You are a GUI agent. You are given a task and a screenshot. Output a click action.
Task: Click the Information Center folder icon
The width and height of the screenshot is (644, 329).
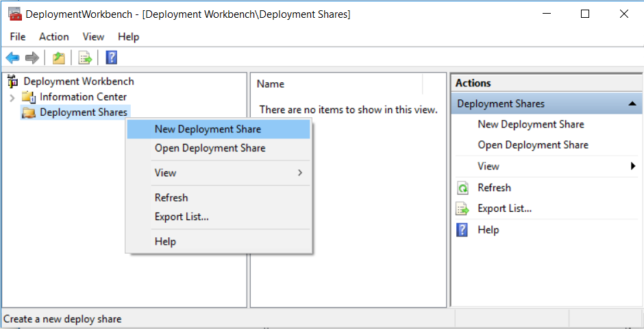(x=28, y=97)
